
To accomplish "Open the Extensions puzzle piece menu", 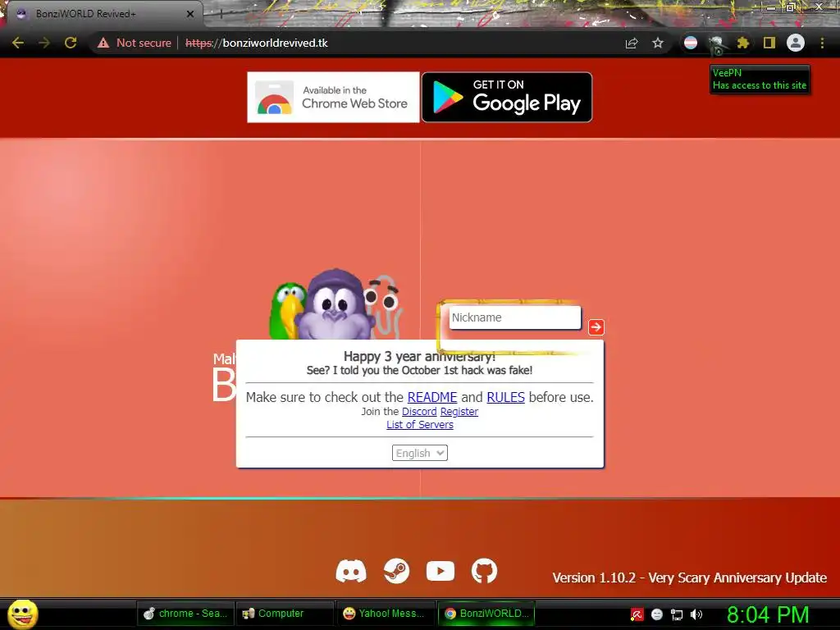I will tap(742, 43).
